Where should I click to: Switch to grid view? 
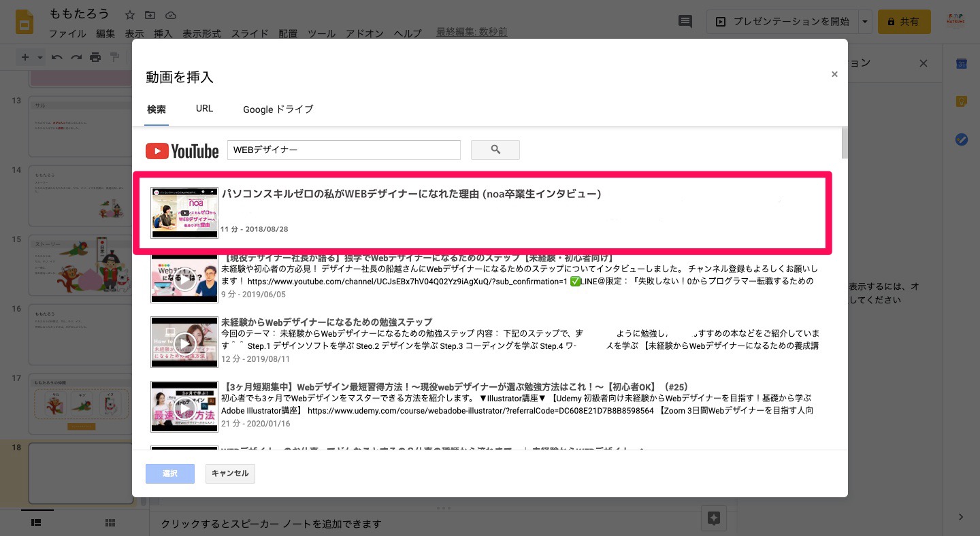click(110, 522)
